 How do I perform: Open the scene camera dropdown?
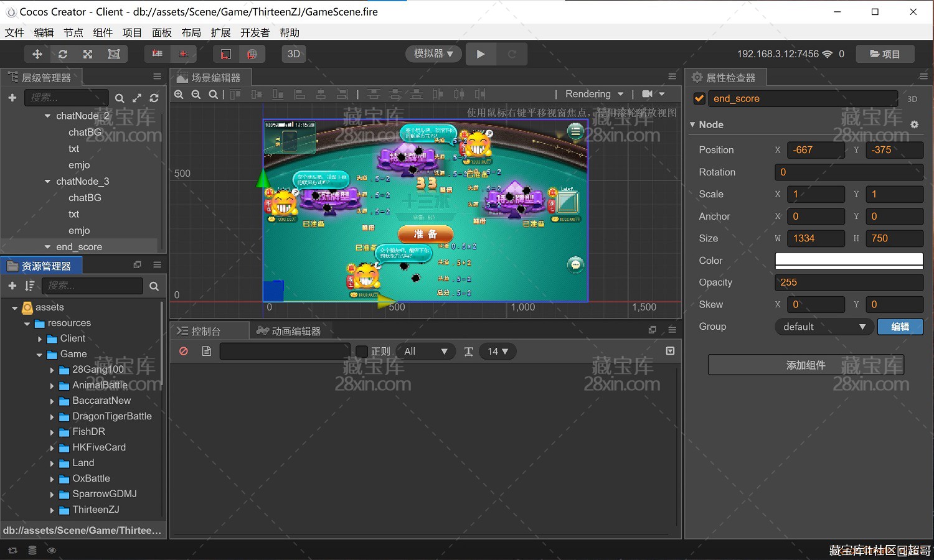pos(653,94)
